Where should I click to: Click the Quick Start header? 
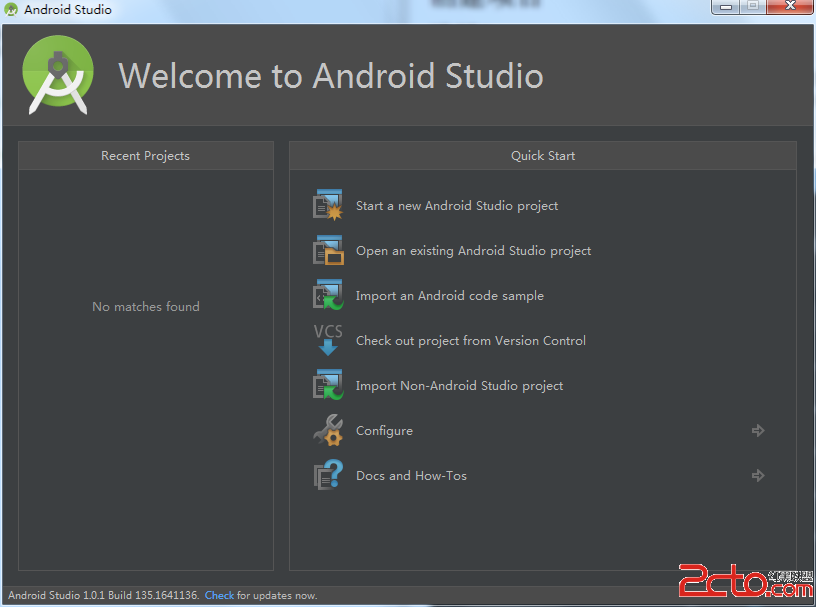coord(543,156)
